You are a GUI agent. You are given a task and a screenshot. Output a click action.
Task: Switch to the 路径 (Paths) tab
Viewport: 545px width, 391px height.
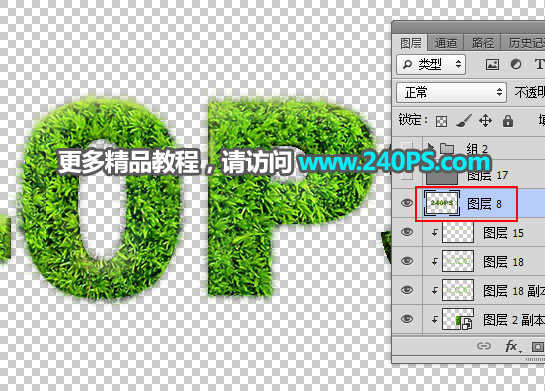point(482,43)
